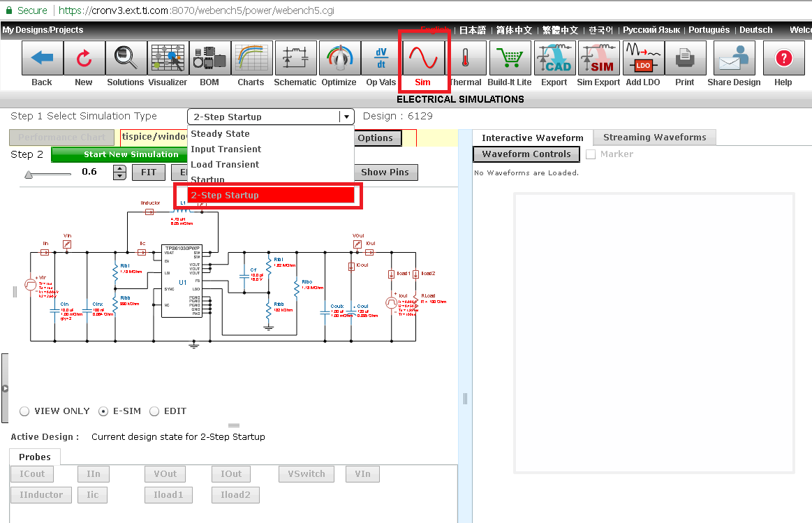Switch language to Deutsch
Viewport: 812px width, 523px height.
click(x=755, y=30)
